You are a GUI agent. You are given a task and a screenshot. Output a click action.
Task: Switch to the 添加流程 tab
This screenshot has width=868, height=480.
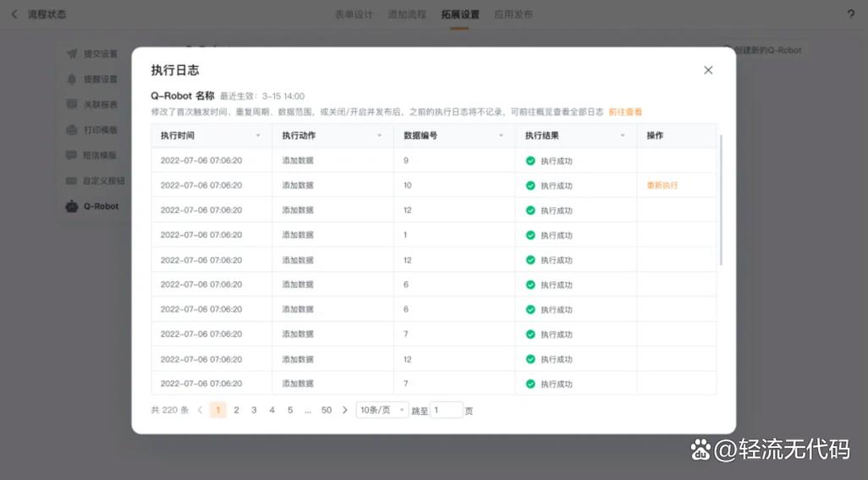[408, 14]
